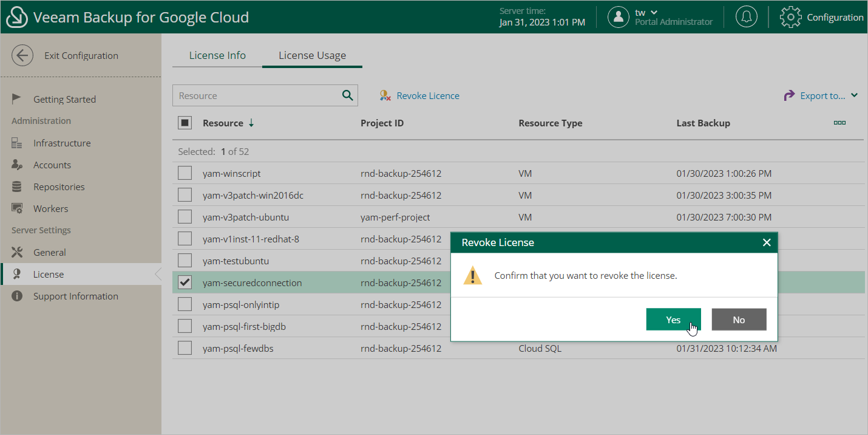
Task: Click the notification bell icon
Action: pos(746,17)
